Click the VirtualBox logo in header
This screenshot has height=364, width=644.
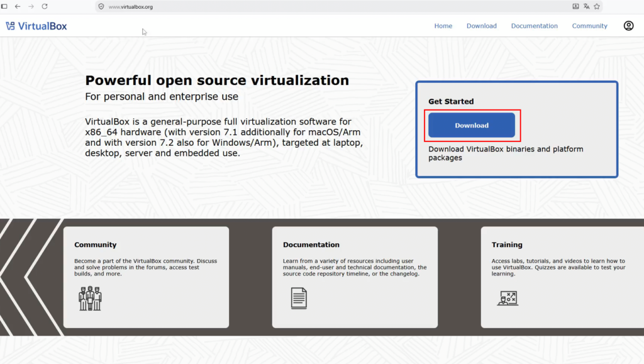pos(36,26)
